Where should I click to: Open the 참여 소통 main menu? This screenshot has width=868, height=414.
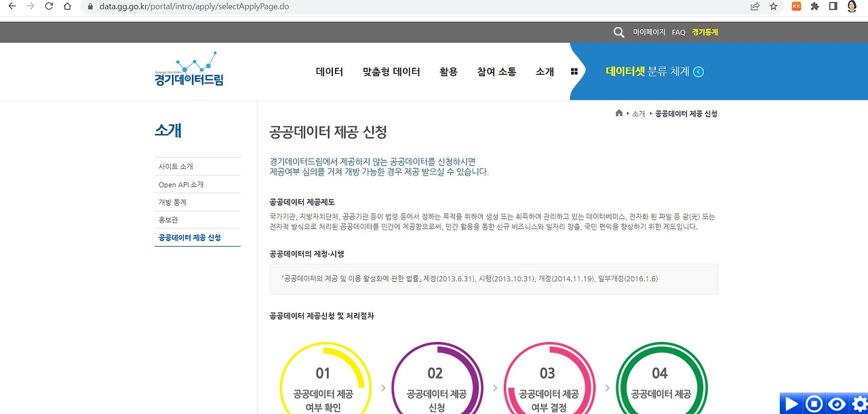(496, 72)
